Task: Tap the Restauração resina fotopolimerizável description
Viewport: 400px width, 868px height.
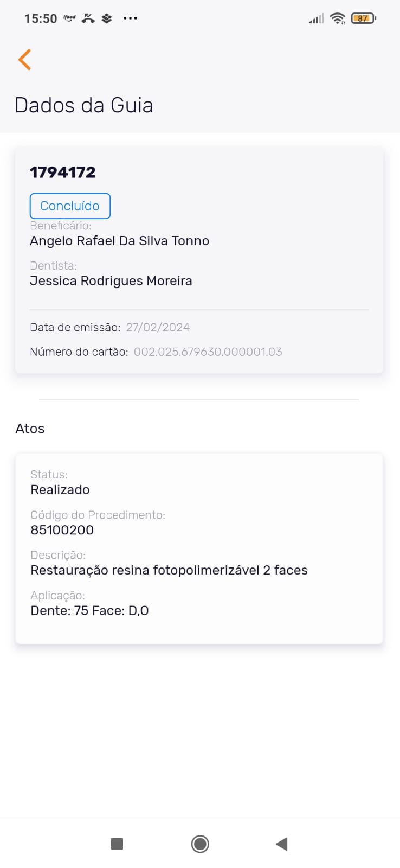Action: click(169, 570)
